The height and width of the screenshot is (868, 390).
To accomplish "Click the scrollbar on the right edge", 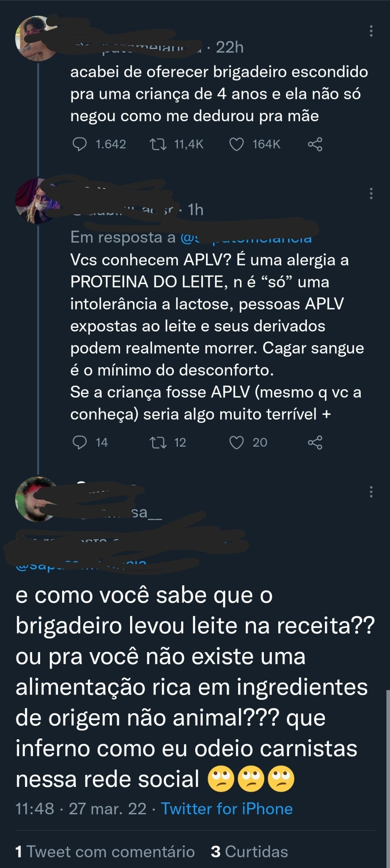I will pyautogui.click(x=388, y=779).
